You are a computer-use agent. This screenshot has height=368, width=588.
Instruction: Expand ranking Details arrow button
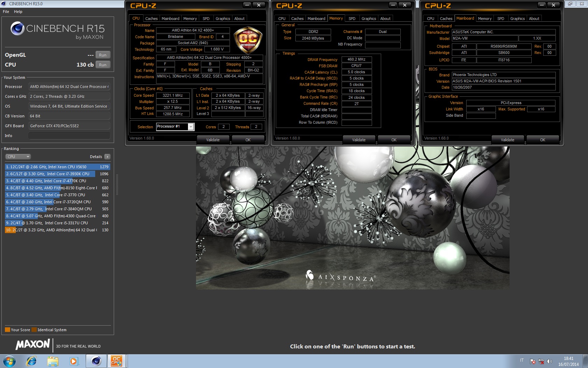click(x=107, y=157)
